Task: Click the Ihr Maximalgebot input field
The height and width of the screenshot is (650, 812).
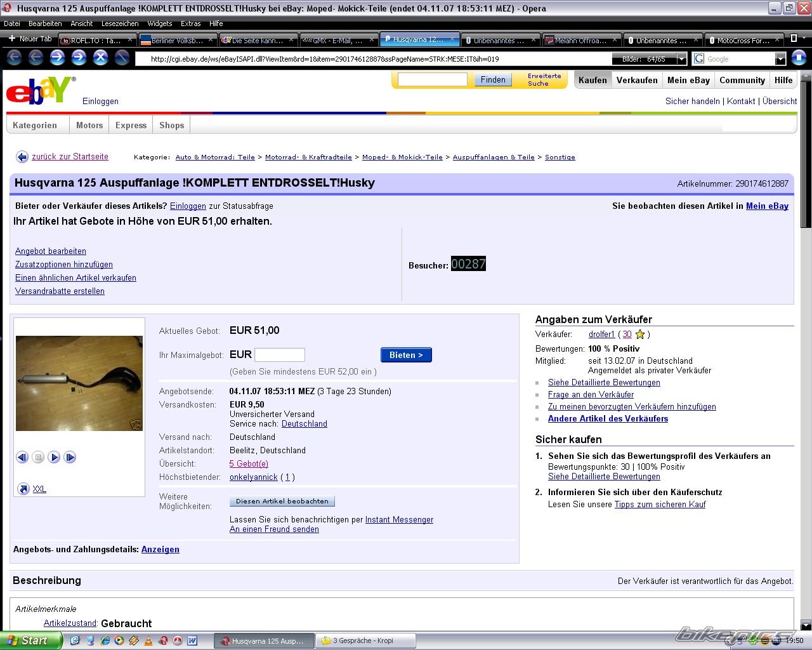Action: click(280, 355)
